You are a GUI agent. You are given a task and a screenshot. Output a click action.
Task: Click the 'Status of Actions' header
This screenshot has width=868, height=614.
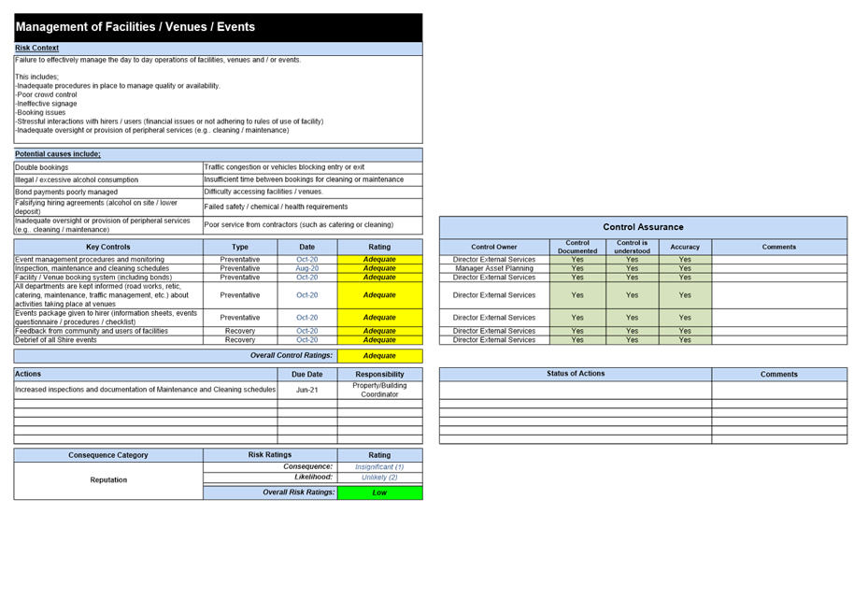[576, 374]
